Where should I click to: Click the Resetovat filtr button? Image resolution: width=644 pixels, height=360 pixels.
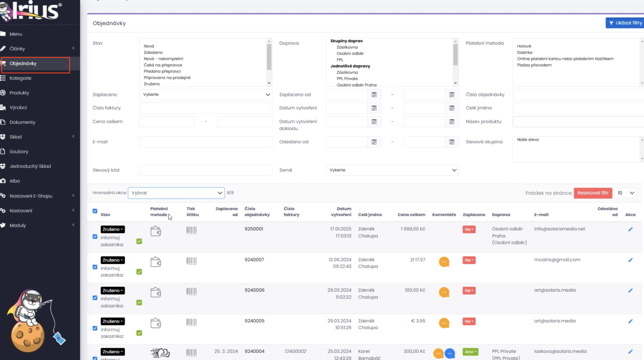tap(593, 193)
